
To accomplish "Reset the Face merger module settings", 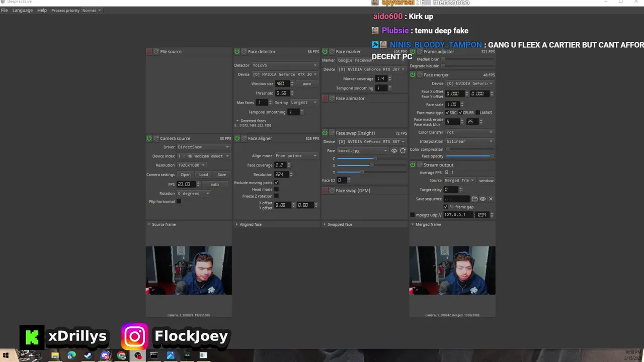I will [420, 75].
